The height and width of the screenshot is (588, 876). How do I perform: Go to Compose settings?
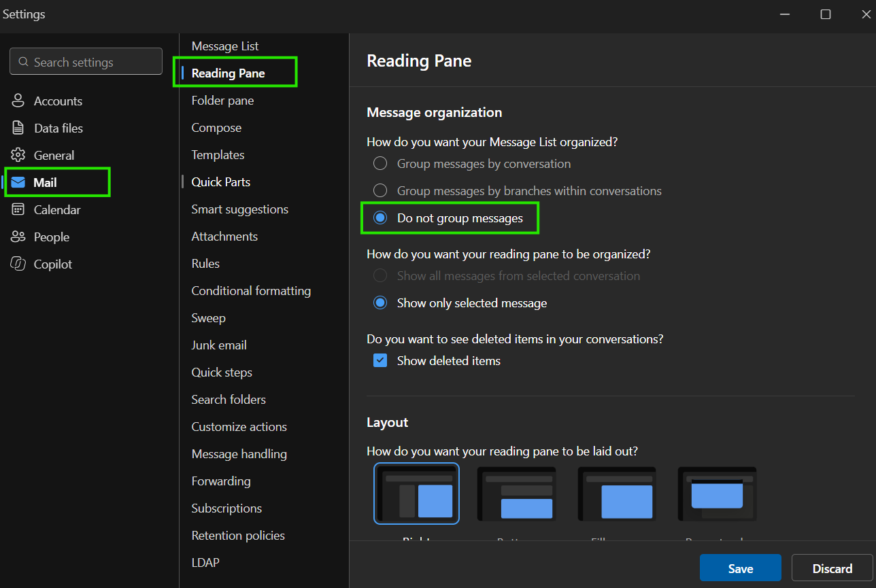pos(216,128)
